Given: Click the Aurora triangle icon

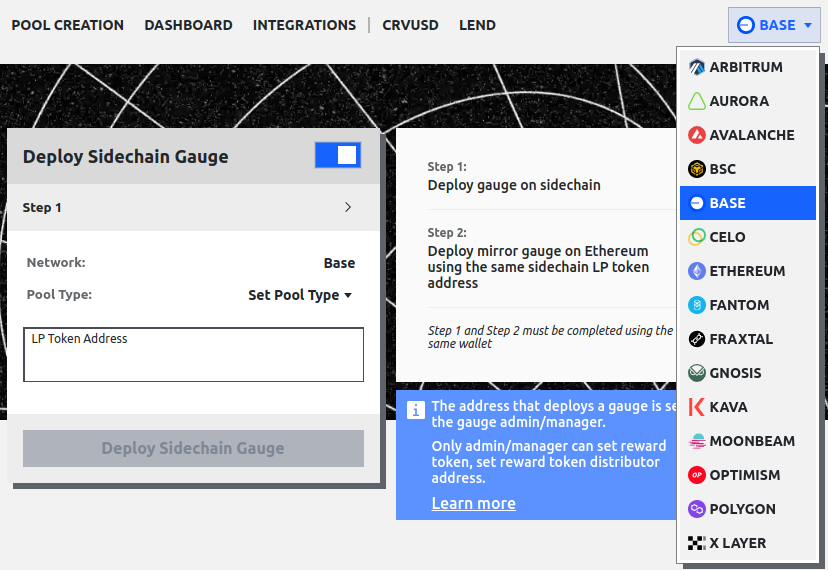Looking at the screenshot, I should click(697, 101).
